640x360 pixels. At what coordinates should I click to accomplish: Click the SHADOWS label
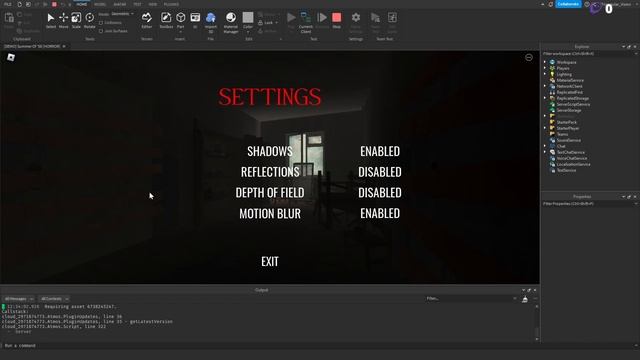pyautogui.click(x=270, y=151)
